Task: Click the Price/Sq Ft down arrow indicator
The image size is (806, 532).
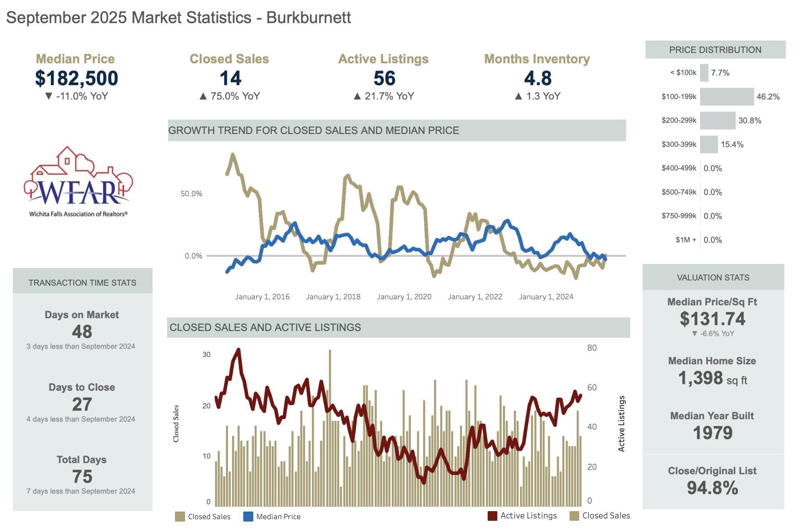Action: [694, 334]
